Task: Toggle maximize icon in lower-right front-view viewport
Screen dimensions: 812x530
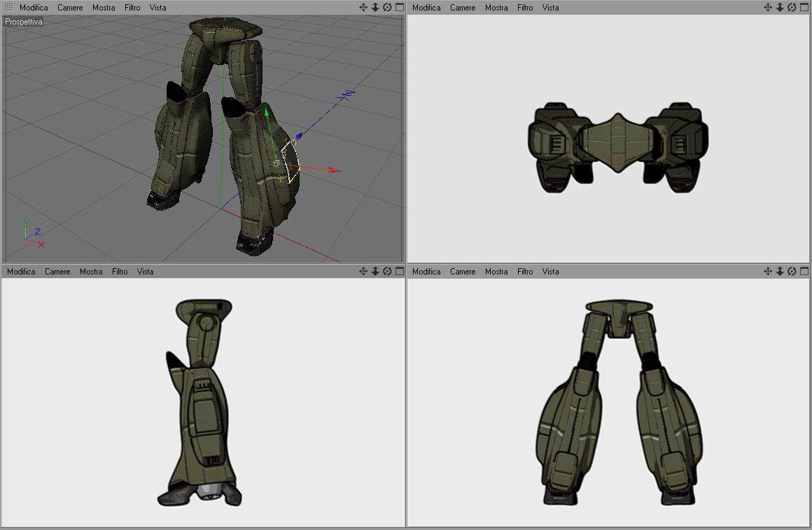Action: click(x=804, y=271)
